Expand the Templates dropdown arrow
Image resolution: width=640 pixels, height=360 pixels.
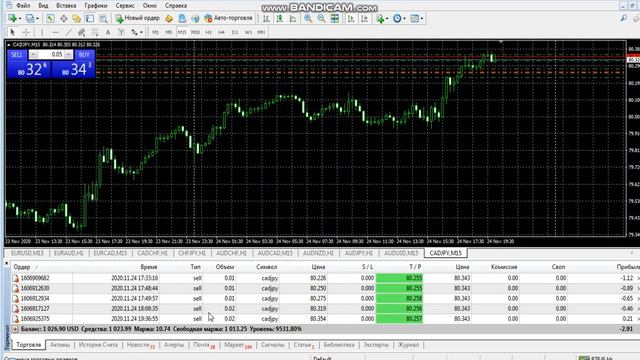(422, 18)
